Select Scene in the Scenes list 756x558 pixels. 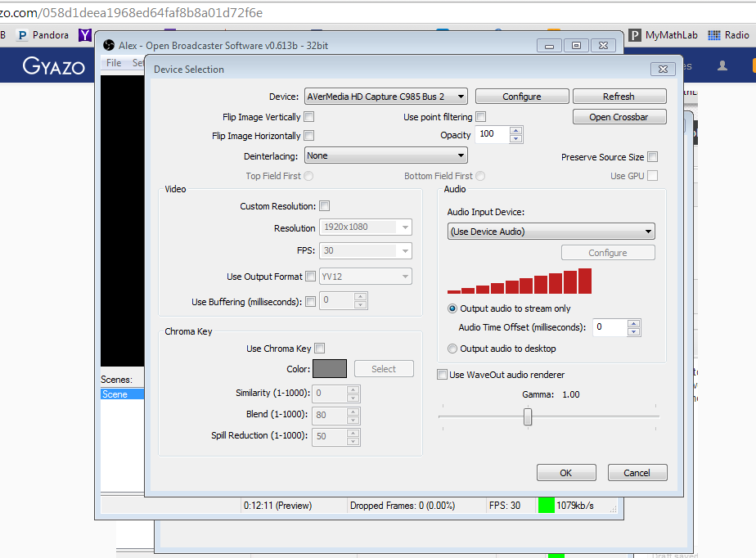[x=123, y=394]
